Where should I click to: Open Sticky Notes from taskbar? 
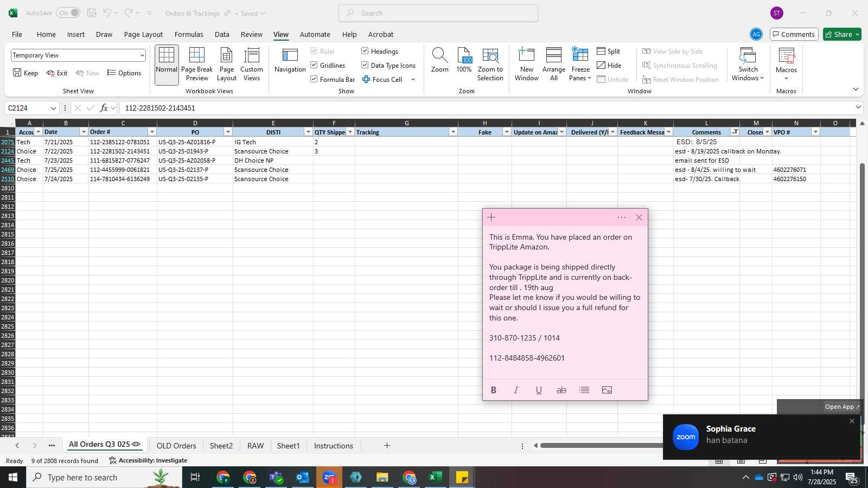coord(462,477)
